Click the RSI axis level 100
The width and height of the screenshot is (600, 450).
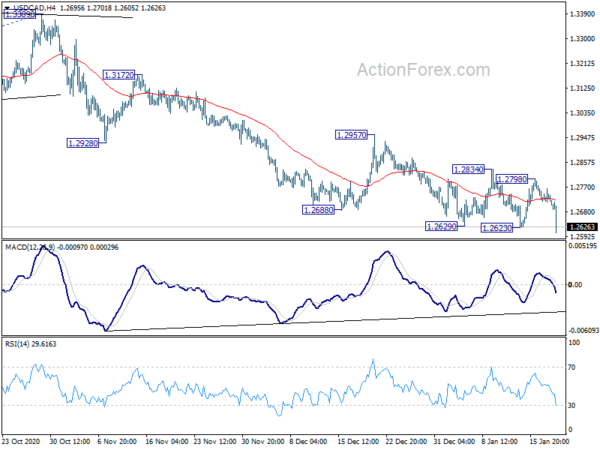[x=574, y=342]
